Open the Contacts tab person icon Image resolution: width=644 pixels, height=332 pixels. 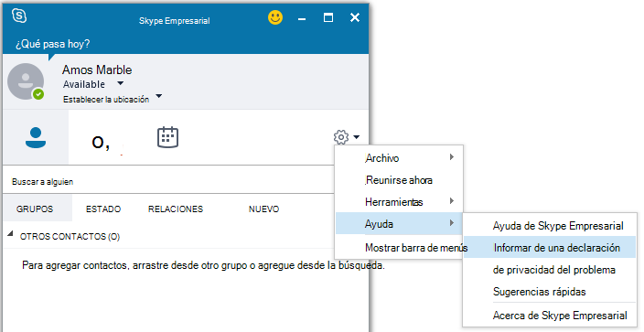[x=36, y=138]
